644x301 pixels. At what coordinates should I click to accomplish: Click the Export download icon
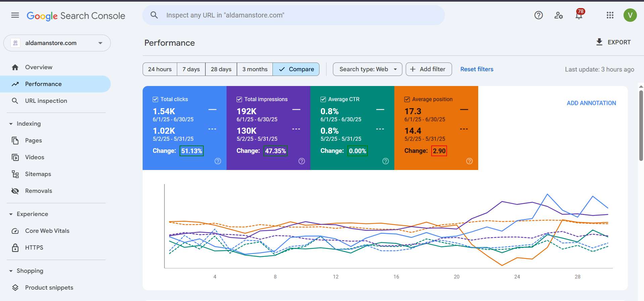pos(599,42)
